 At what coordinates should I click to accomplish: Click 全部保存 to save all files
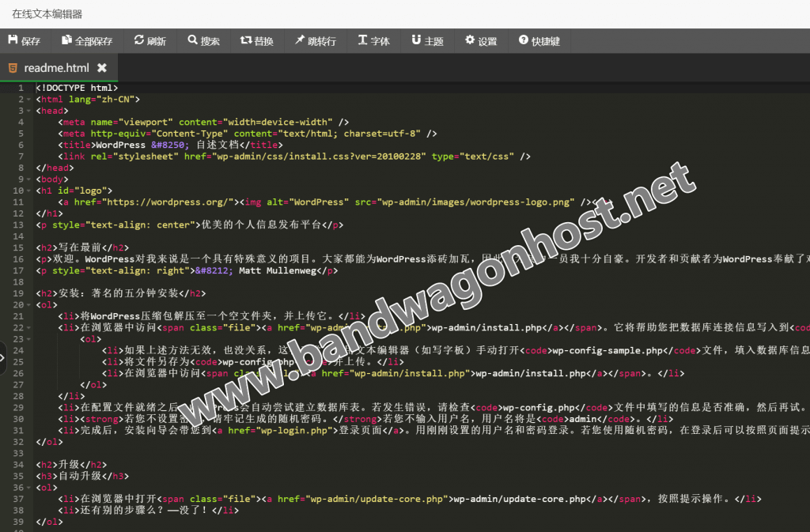[87, 41]
